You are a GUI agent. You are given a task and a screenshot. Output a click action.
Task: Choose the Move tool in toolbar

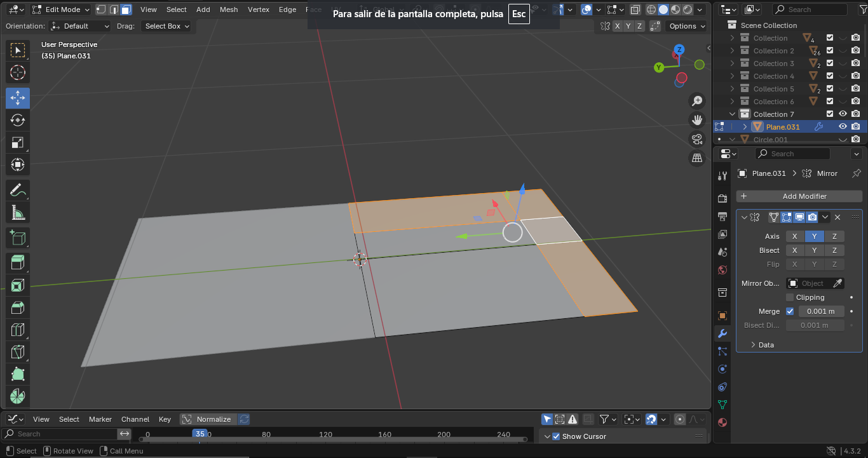(18, 98)
